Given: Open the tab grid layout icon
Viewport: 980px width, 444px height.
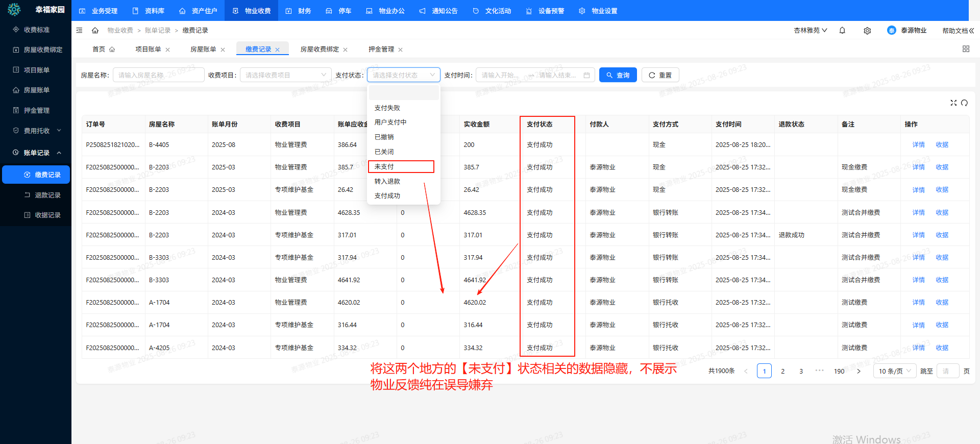Looking at the screenshot, I should click(x=966, y=49).
